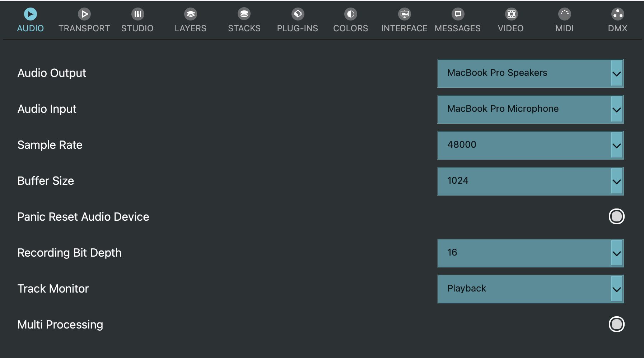Image resolution: width=644 pixels, height=358 pixels.
Task: Open the MIDI settings icon
Action: [x=564, y=14]
